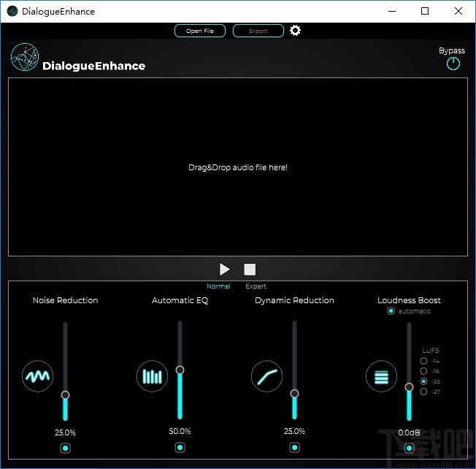Click the Automatic EQ 50.0% value
Image resolution: width=476 pixels, height=469 pixels.
[180, 431]
